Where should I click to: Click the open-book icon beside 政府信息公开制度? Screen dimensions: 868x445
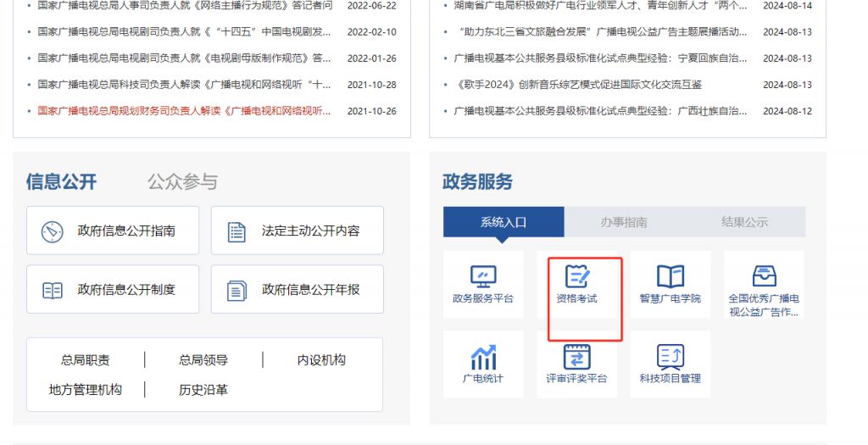[x=53, y=290]
